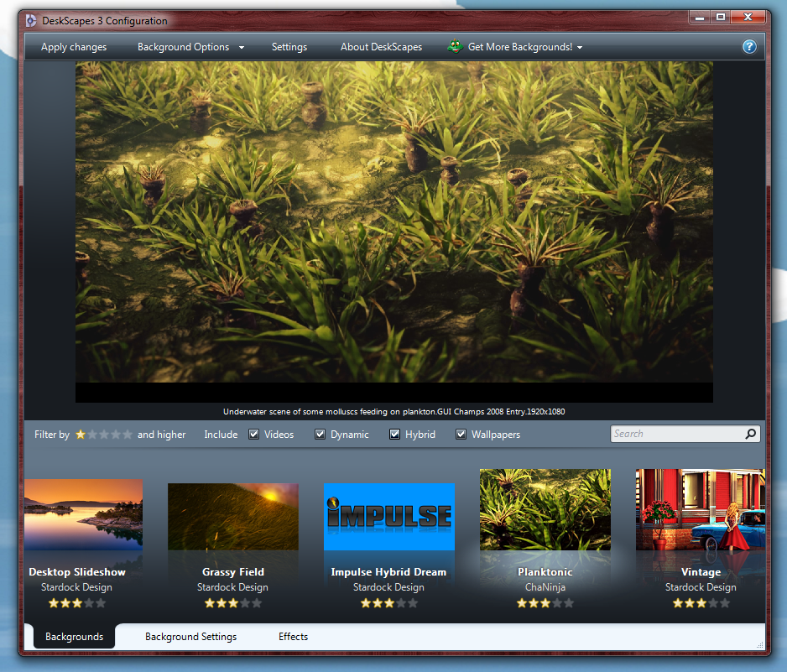Click into the Search input field
Image resolution: width=787 pixels, height=672 pixels.
[x=678, y=434]
